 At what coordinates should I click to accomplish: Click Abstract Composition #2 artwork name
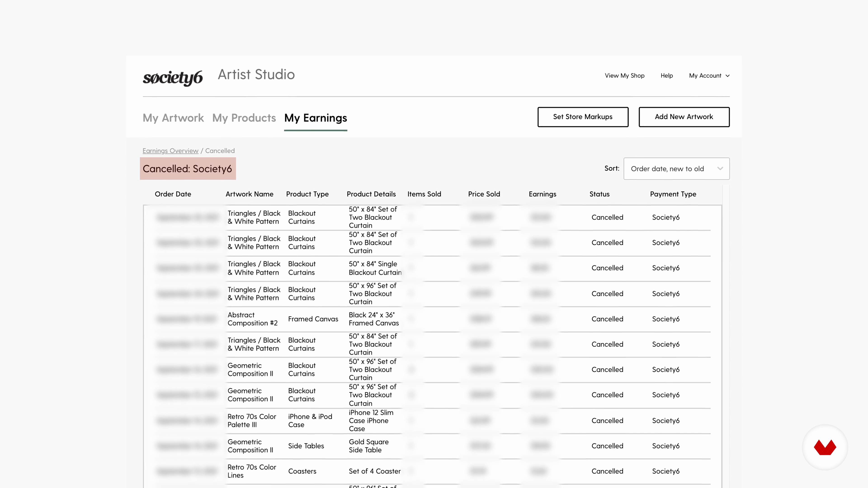pos(252,319)
